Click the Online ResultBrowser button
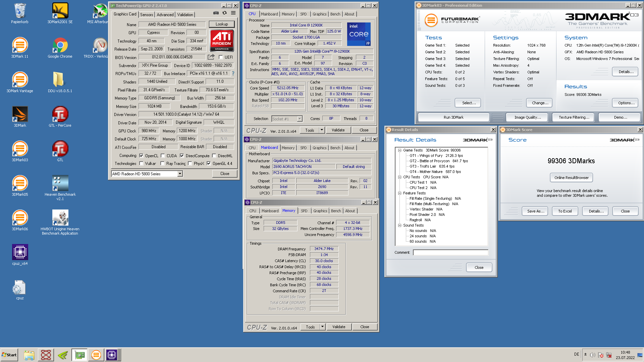Screen dimensions: 644x362 (571, 178)
